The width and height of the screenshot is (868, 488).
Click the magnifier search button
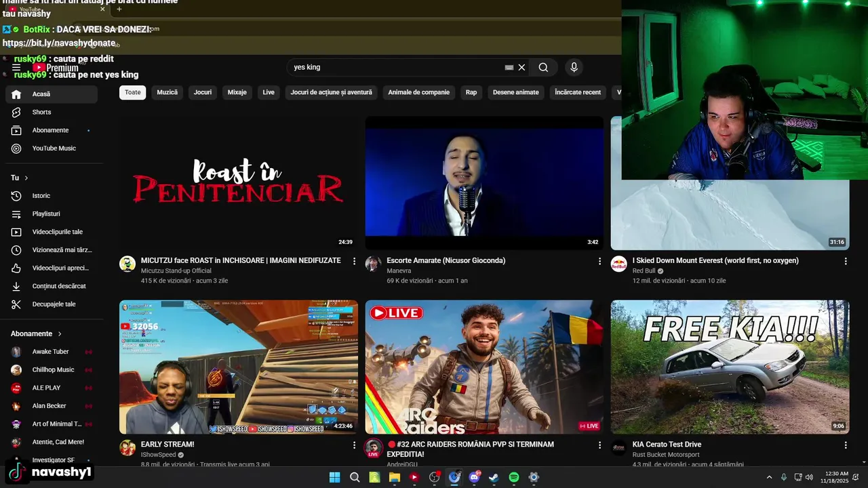point(543,68)
